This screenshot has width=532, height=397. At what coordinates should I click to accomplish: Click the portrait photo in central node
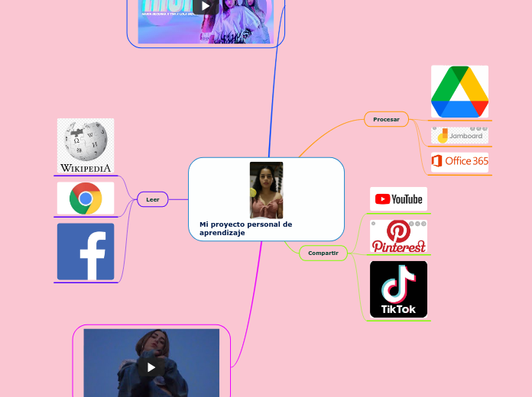point(266,190)
